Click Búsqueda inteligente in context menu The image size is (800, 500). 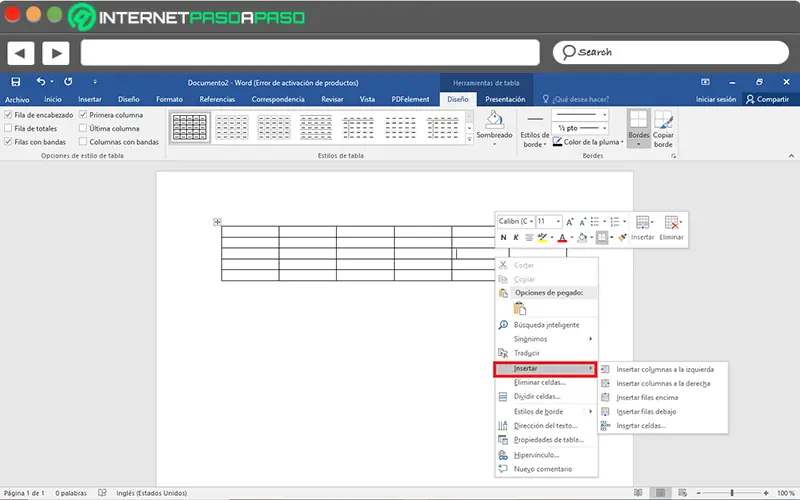[546, 325]
